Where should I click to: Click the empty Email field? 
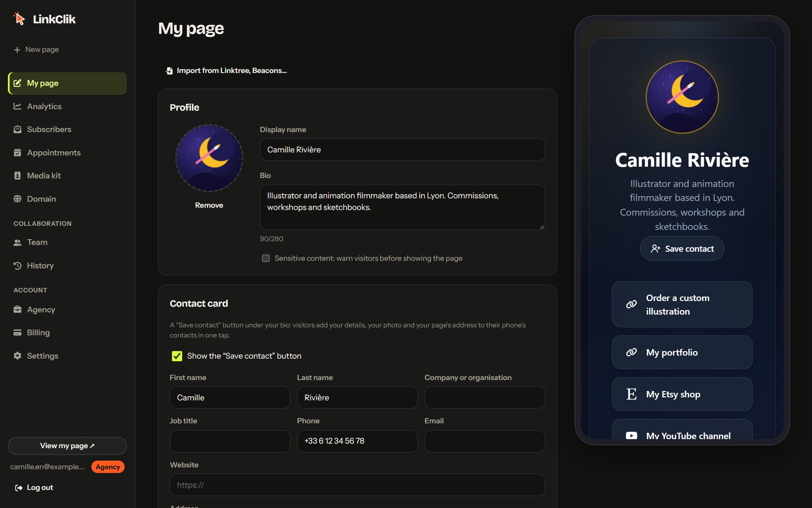tap(485, 441)
